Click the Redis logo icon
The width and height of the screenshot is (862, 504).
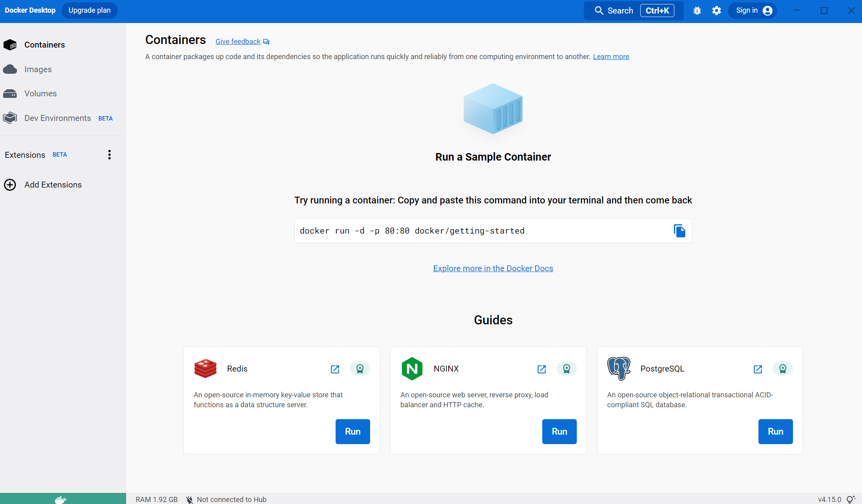click(205, 369)
